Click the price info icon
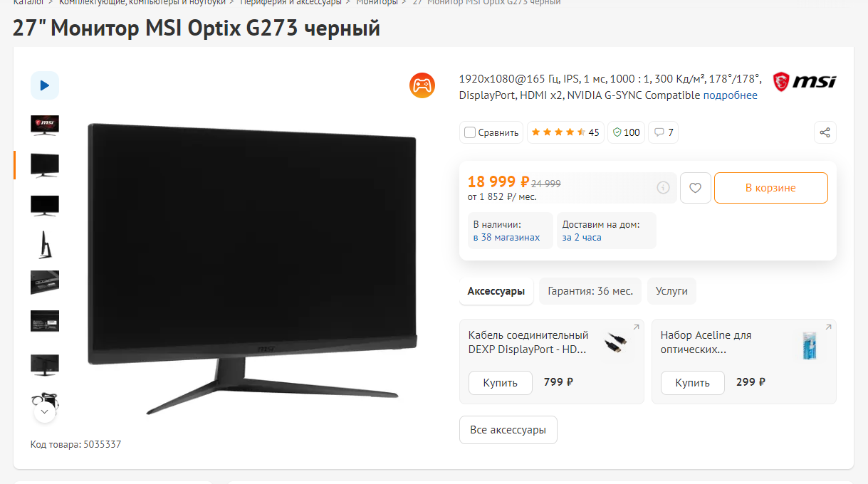The width and height of the screenshot is (868, 484). [x=663, y=188]
